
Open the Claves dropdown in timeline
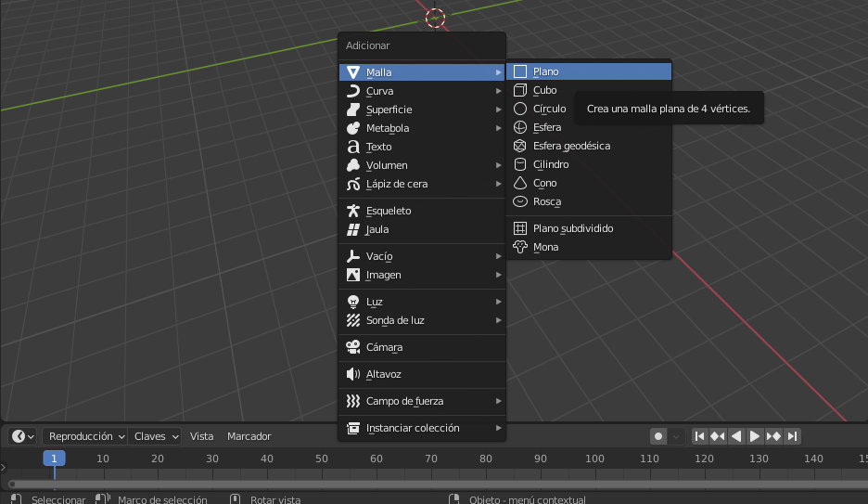point(156,436)
